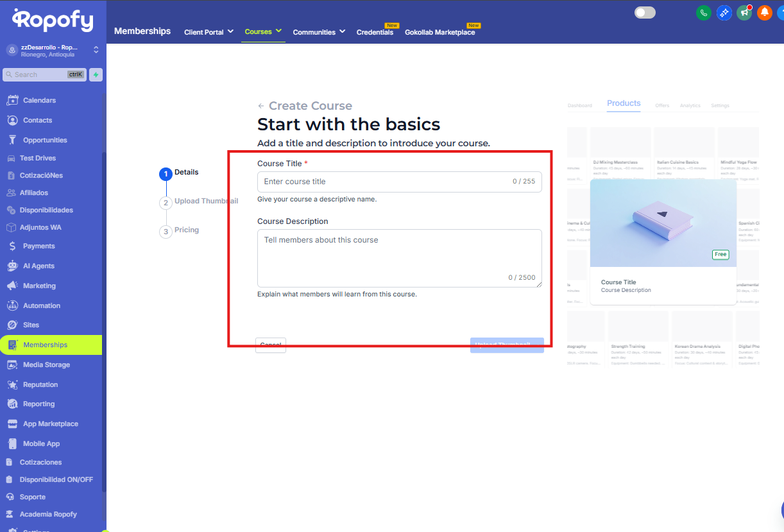Expand the Communities dropdown menu

pyautogui.click(x=319, y=32)
